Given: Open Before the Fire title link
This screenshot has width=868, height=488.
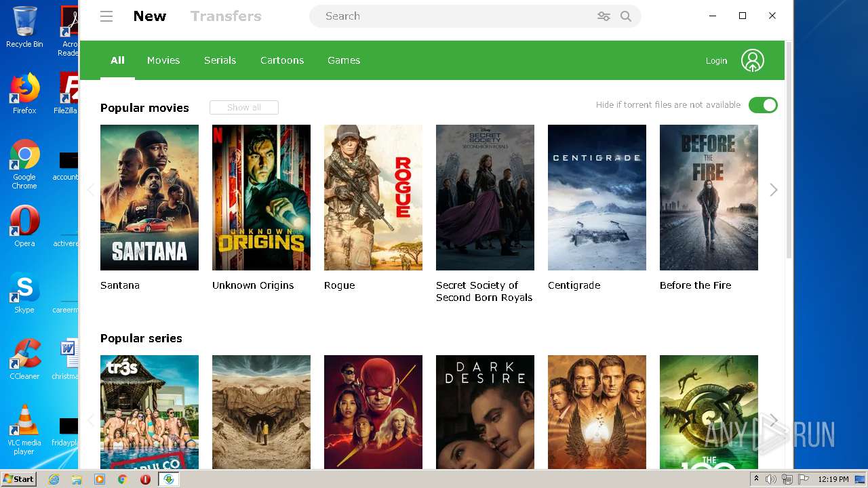Looking at the screenshot, I should pyautogui.click(x=695, y=285).
